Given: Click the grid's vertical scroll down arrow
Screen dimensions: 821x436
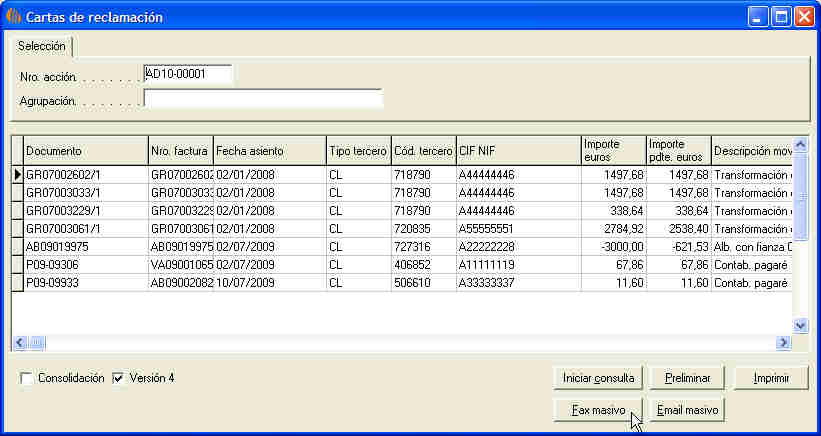Looking at the screenshot, I should 801,326.
